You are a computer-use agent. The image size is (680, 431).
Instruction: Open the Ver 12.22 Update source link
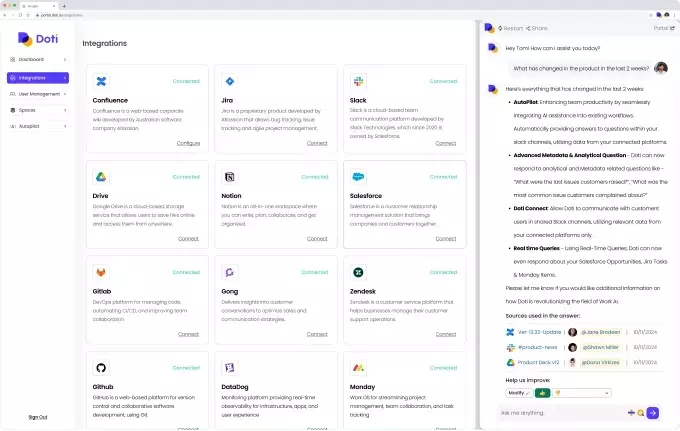[x=539, y=332]
